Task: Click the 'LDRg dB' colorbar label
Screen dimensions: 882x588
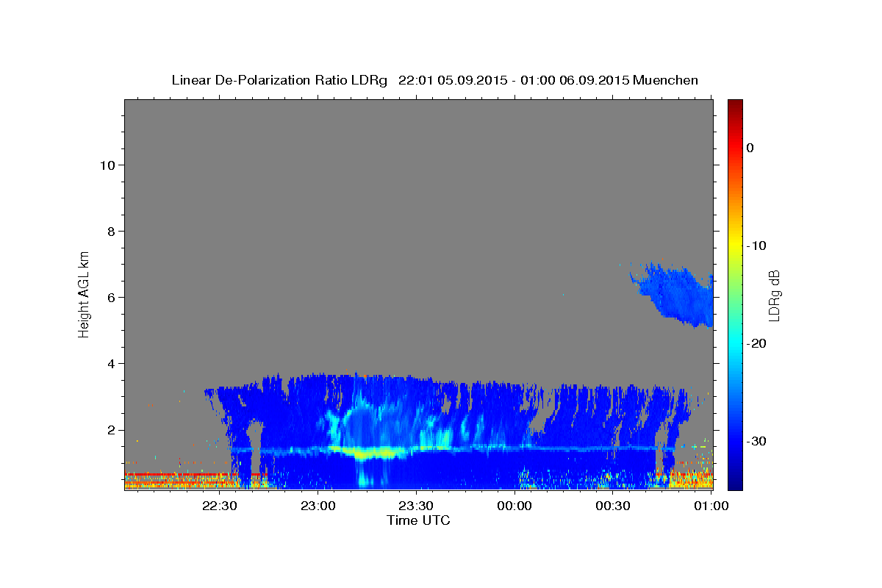Action: tap(774, 294)
